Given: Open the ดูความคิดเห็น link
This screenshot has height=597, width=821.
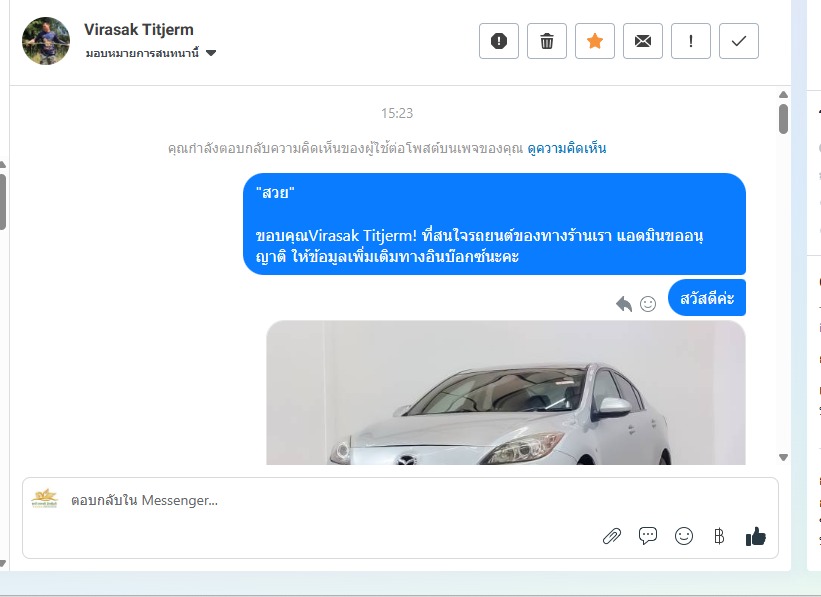Looking at the screenshot, I should pos(567,148).
